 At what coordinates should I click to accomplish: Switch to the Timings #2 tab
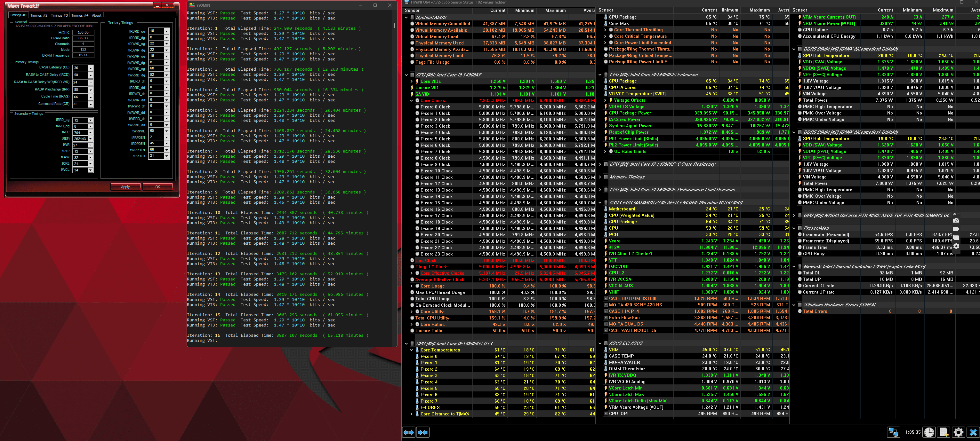pos(39,16)
